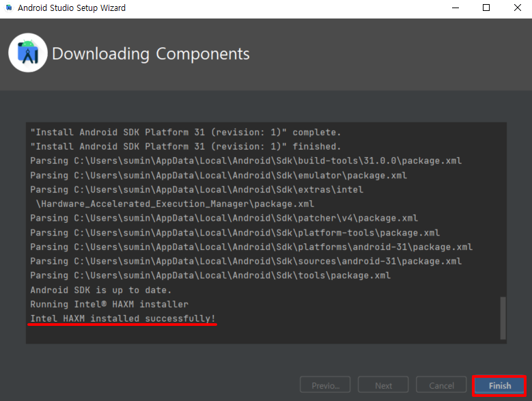The width and height of the screenshot is (532, 401).
Task: Click the build-tools\31.0.0 parsing line
Action: click(x=246, y=161)
